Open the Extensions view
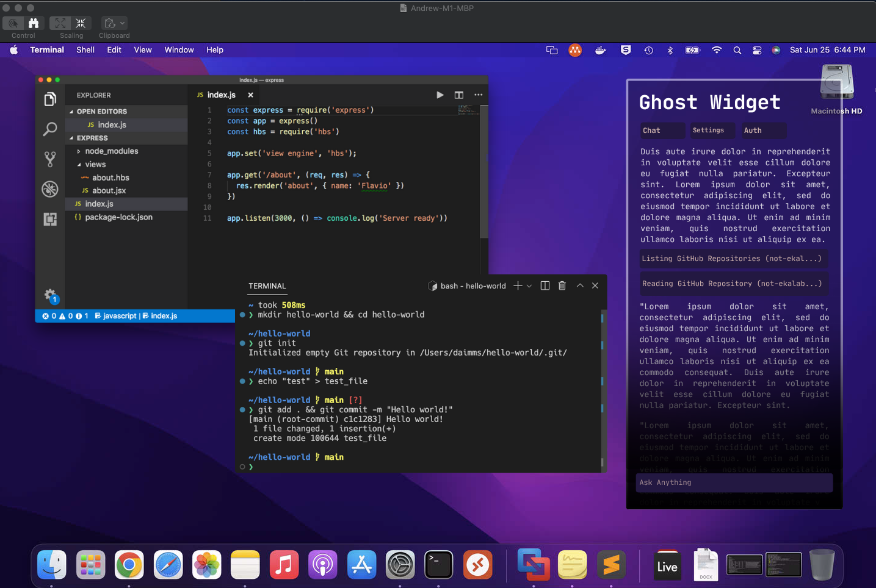The width and height of the screenshot is (876, 588). click(50, 218)
